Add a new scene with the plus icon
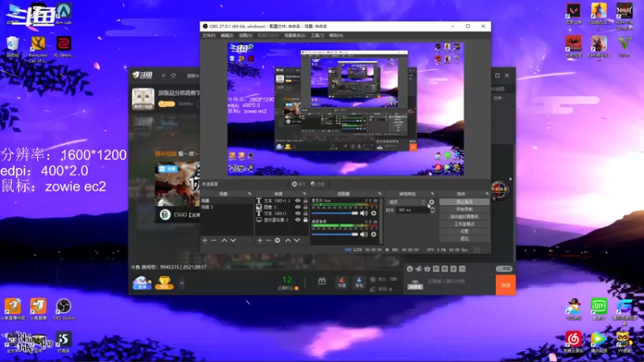This screenshot has width=644, height=362. coord(205,240)
